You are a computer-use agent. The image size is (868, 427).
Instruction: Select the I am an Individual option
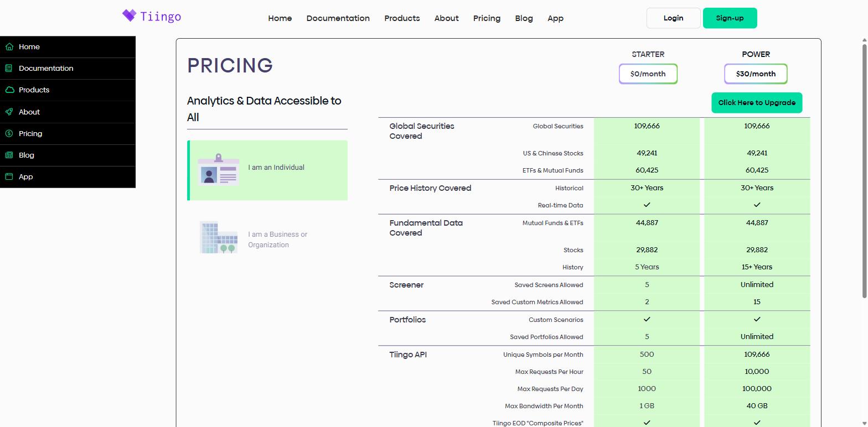[267, 170]
